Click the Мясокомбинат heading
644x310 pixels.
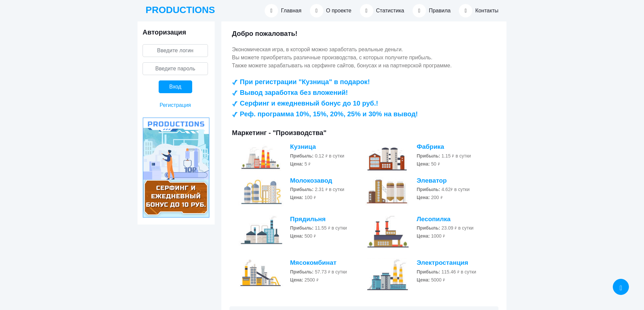pos(313,263)
